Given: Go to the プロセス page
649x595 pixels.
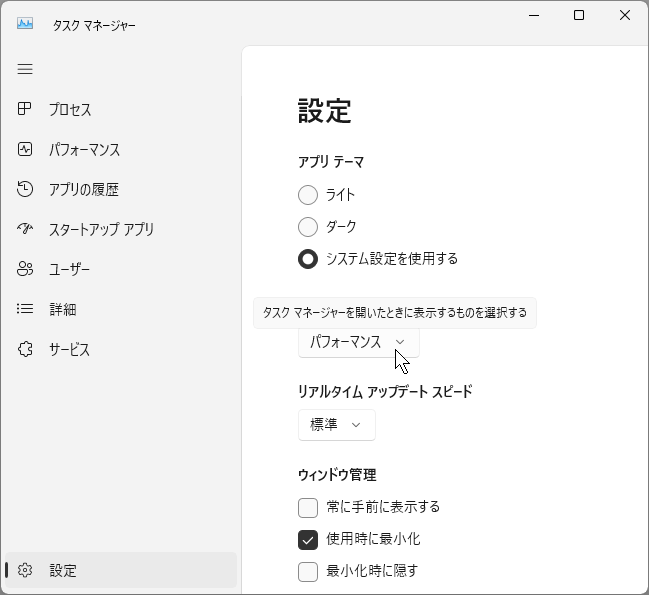Looking at the screenshot, I should [x=121, y=109].
